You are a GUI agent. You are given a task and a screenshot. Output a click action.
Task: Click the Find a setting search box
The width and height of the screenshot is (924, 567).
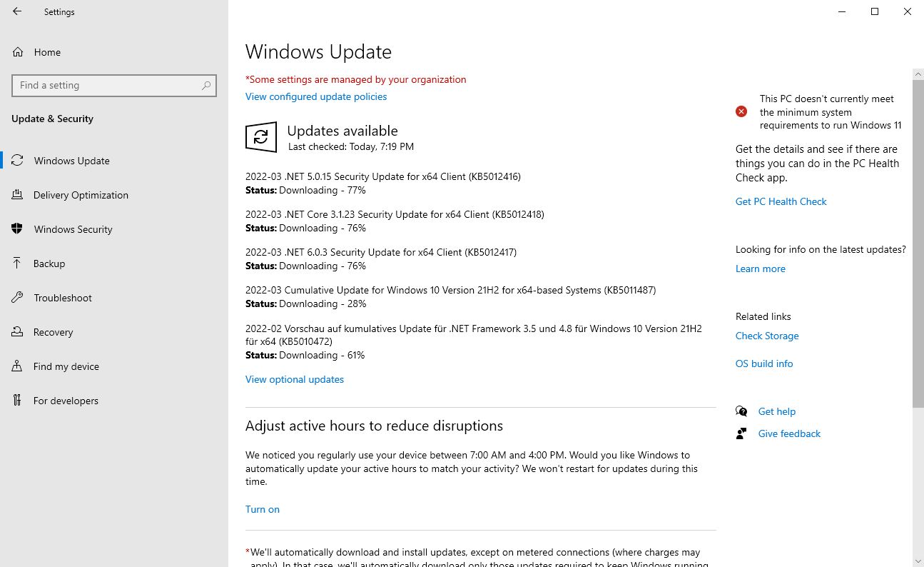point(114,85)
